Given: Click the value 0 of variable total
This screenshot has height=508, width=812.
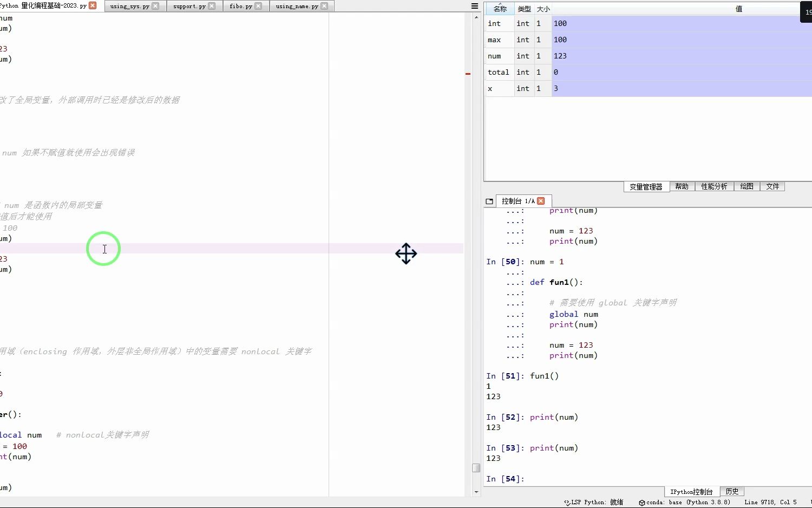Looking at the screenshot, I should coord(682,72).
